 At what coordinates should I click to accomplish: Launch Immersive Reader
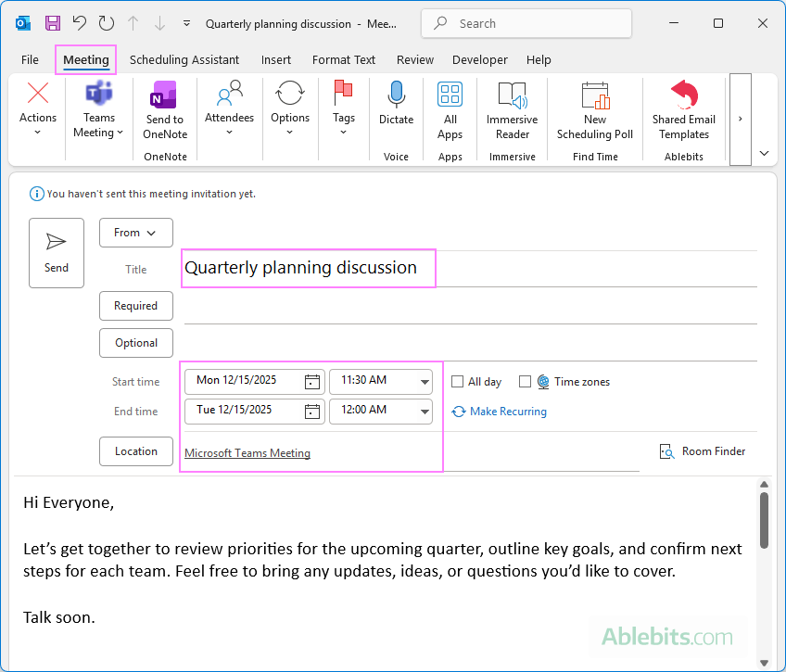512,109
